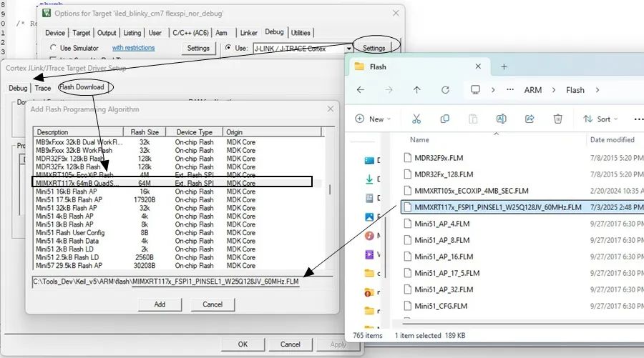The width and height of the screenshot is (644, 358).
Task: Click the Rename icon in File Explorer toolbar
Action: (501, 119)
